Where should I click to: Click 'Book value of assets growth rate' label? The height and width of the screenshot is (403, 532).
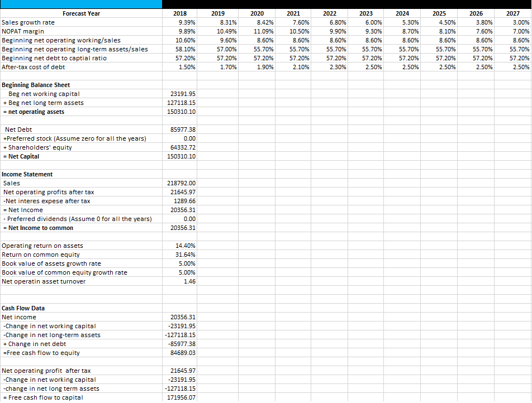coord(51,263)
